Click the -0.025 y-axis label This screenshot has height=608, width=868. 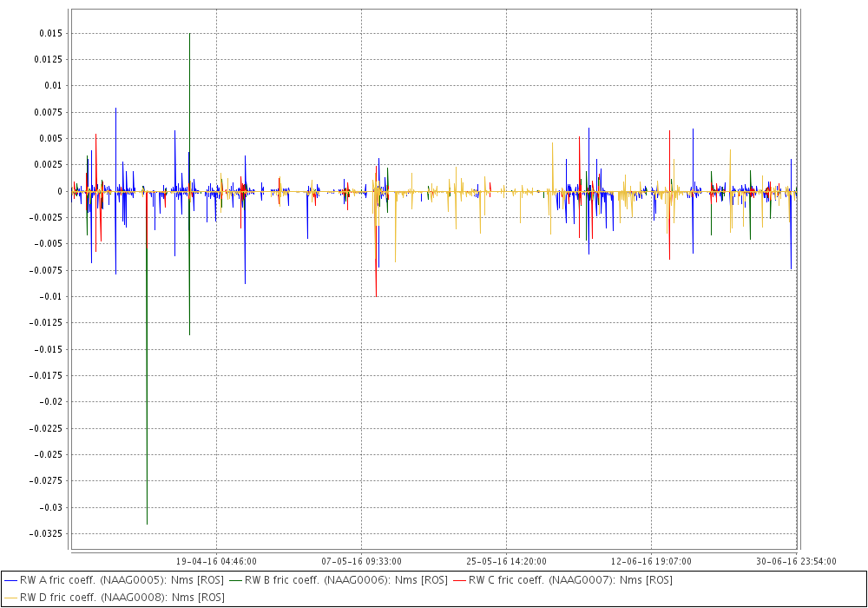[x=48, y=454]
